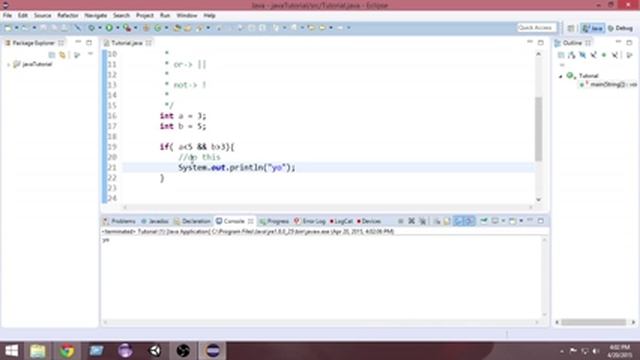Screen dimensions: 640x360
Task: Open the Window menu
Action: [187, 16]
